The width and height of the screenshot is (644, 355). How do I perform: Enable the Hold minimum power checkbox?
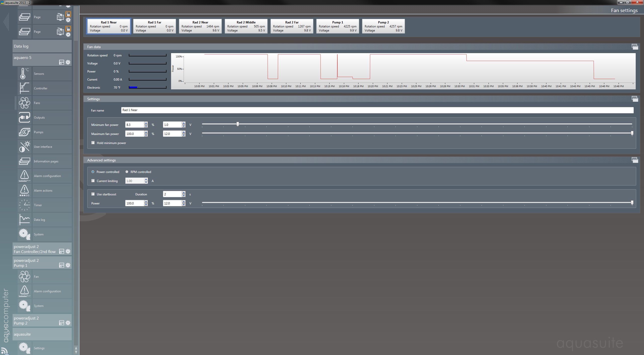93,143
